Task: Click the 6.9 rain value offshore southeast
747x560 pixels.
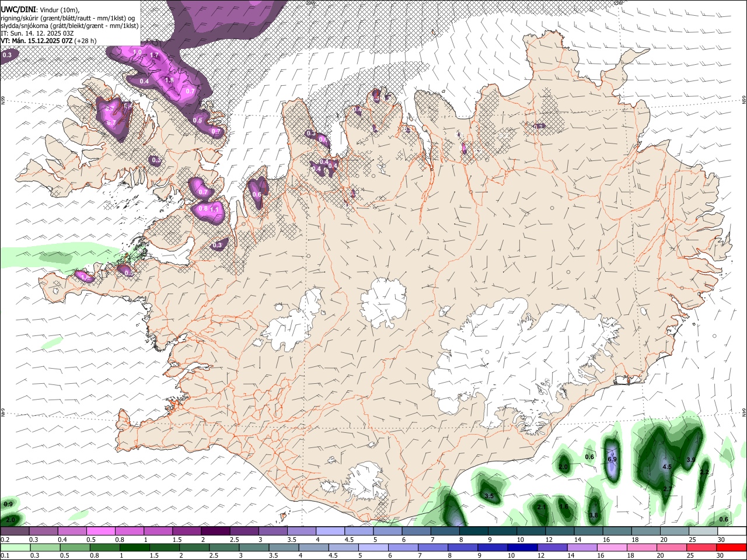Action: (x=612, y=459)
